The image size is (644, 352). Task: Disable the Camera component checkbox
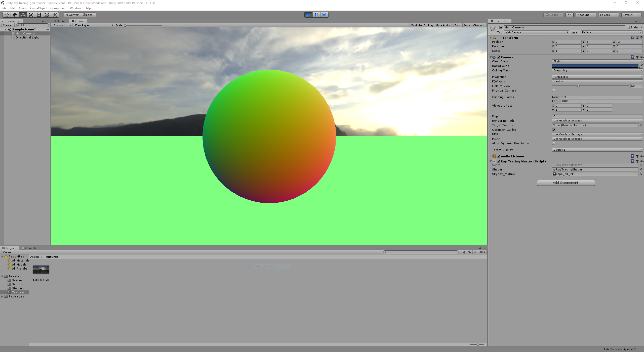[499, 57]
